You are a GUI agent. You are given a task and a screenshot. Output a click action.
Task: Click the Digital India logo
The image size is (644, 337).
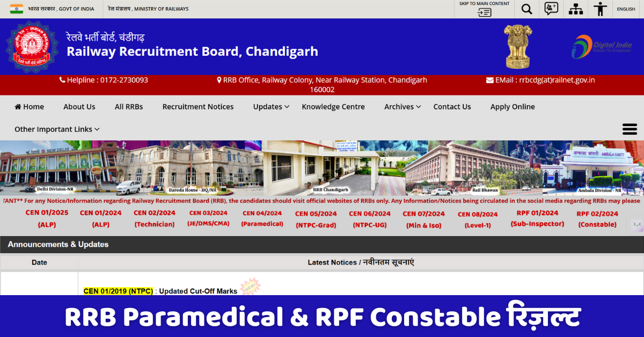[601, 47]
